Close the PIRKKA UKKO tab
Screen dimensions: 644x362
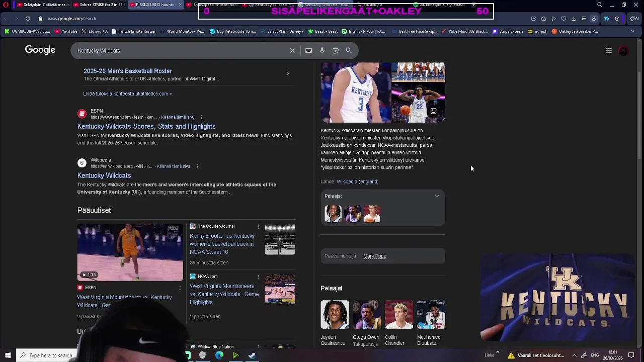pyautogui.click(x=180, y=5)
